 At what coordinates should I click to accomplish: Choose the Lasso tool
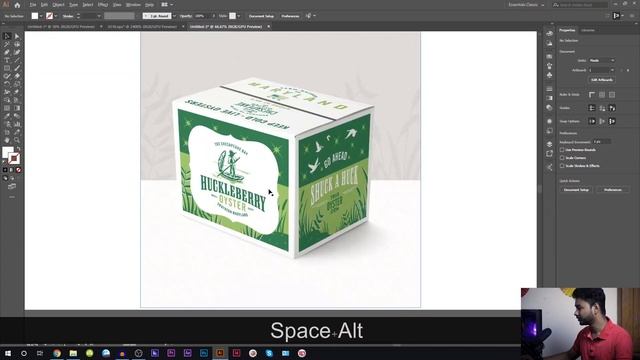(17, 44)
